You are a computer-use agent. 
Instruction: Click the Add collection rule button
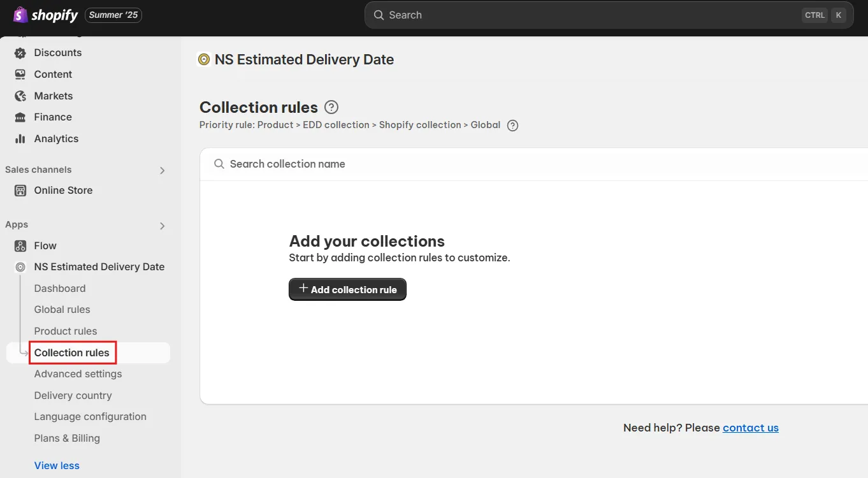347,289
